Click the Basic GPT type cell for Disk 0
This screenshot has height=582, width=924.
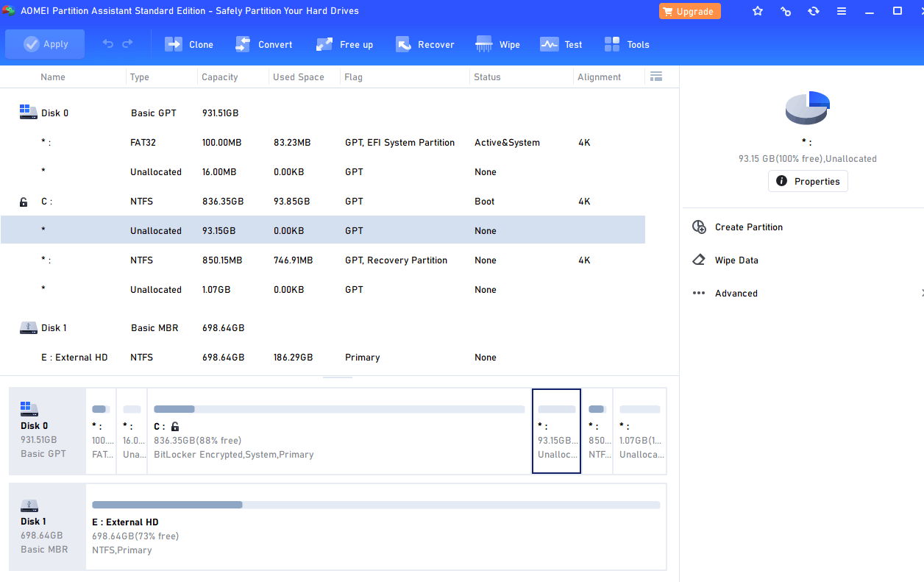coord(153,113)
